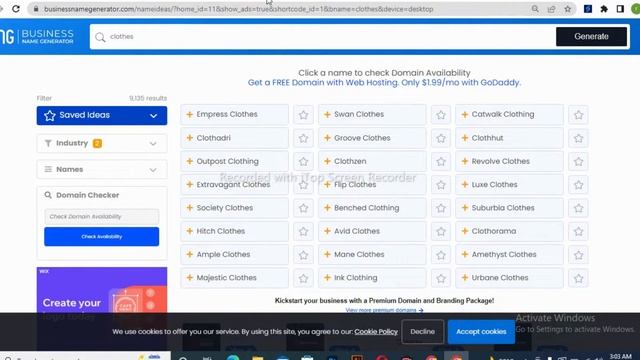Click the star icon for Majestic Clothes
This screenshot has height=360, width=640.
[x=303, y=278]
